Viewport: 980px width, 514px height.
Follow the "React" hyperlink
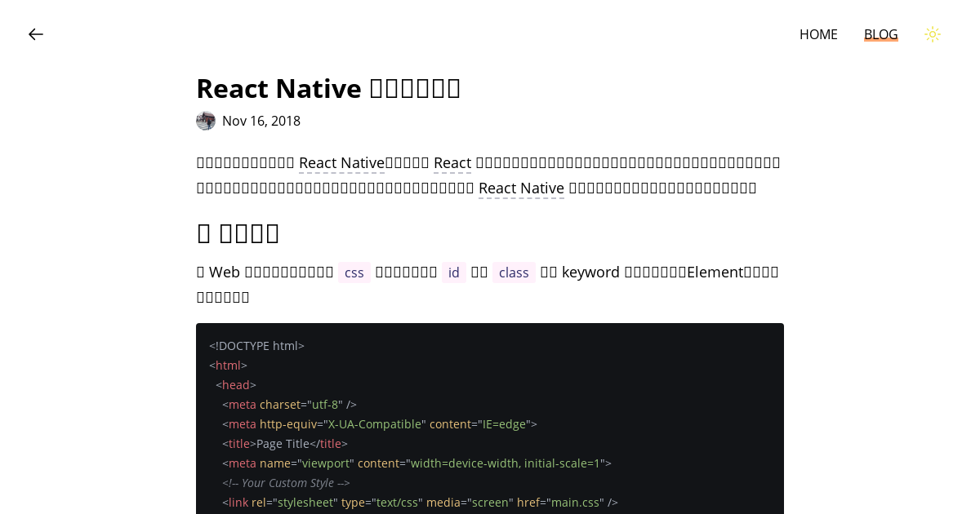[452, 162]
